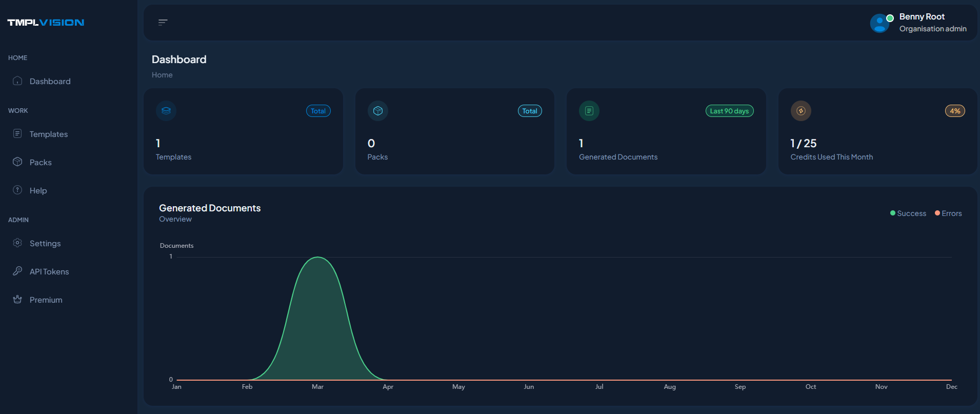Click the Settings gear icon
The width and height of the screenshot is (980, 414).
click(17, 243)
